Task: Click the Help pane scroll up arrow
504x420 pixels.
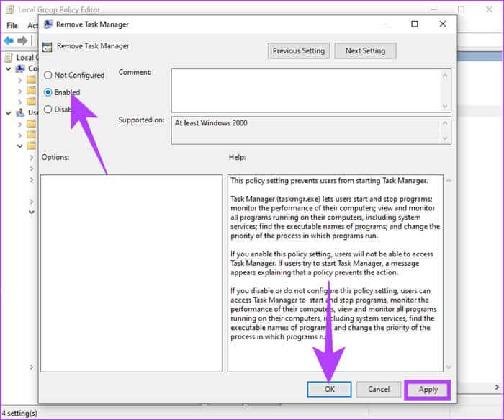Action: point(449,180)
